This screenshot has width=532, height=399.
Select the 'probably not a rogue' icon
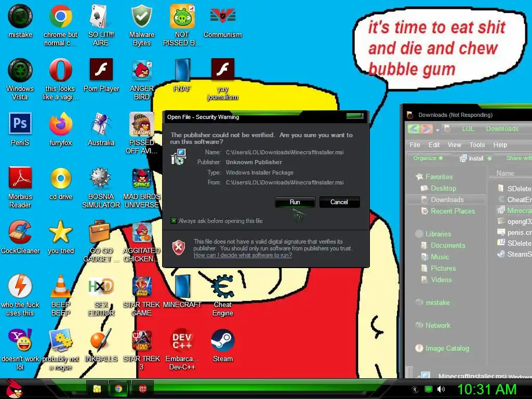60,350
